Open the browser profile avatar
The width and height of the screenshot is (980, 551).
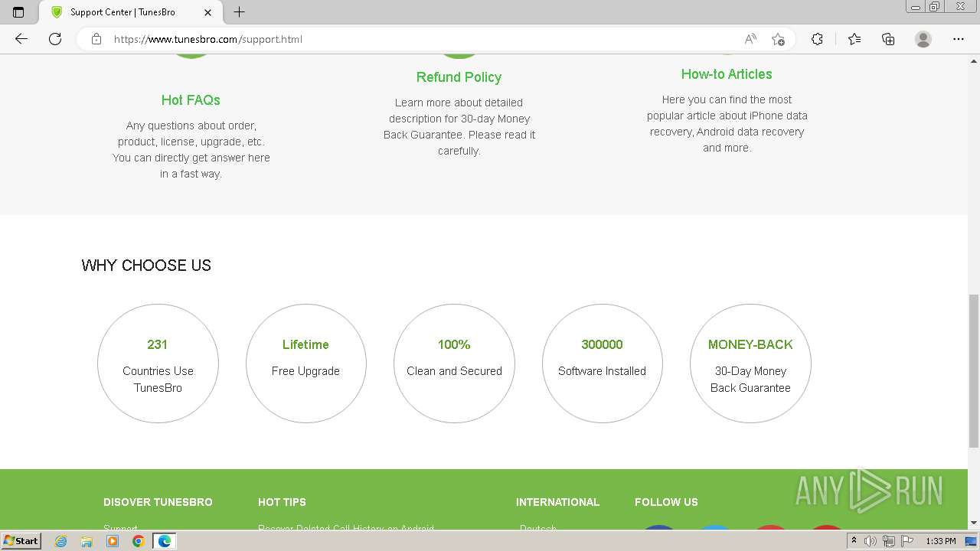click(x=923, y=39)
